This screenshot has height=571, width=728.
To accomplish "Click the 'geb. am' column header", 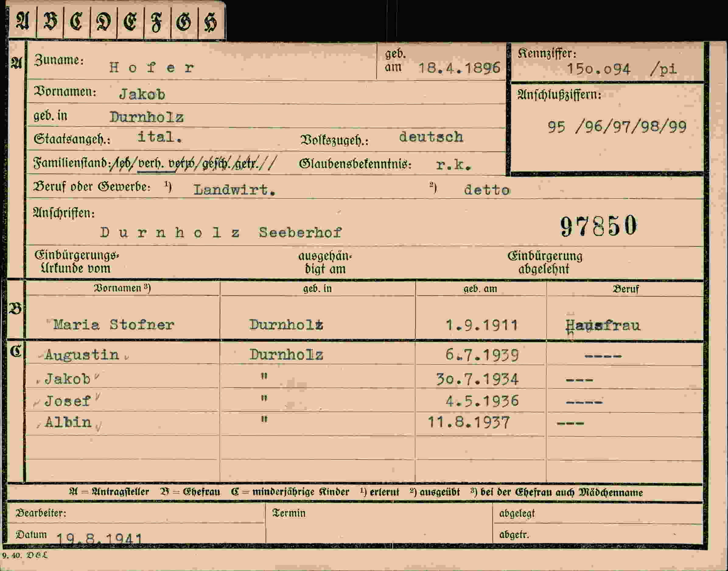I will (x=480, y=289).
